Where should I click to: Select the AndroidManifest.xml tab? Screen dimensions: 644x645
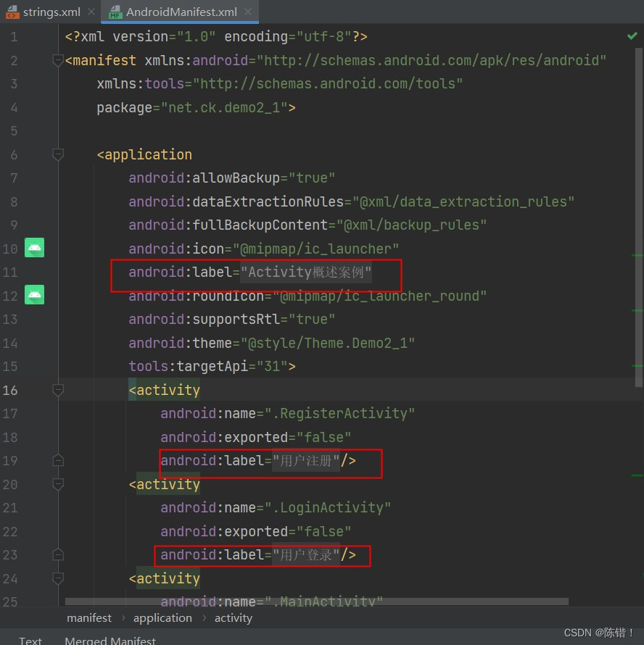(181, 12)
